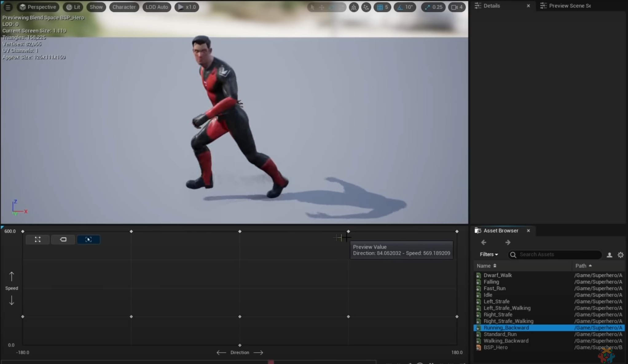
Task: Toggle sample labels in blend space grid
Action: click(x=63, y=239)
